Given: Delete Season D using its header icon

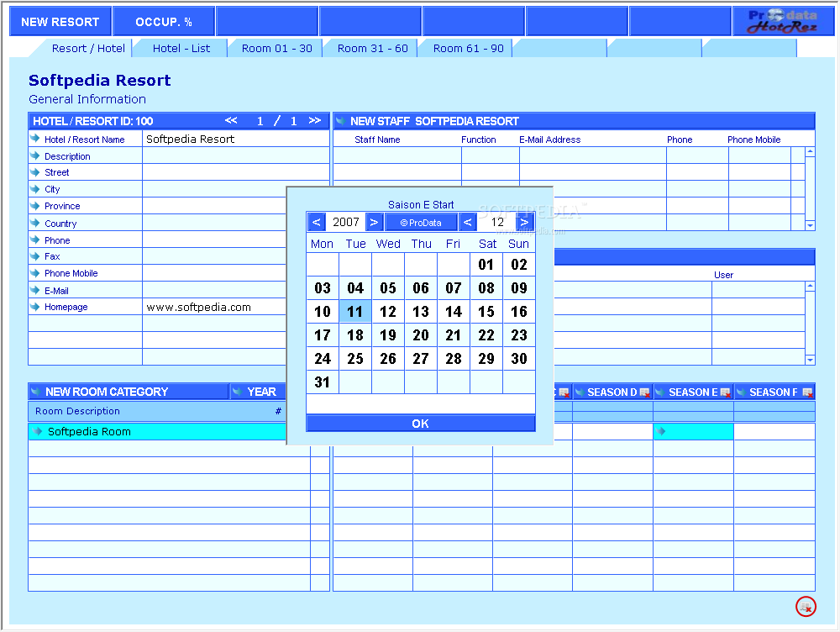Looking at the screenshot, I should coord(645,392).
